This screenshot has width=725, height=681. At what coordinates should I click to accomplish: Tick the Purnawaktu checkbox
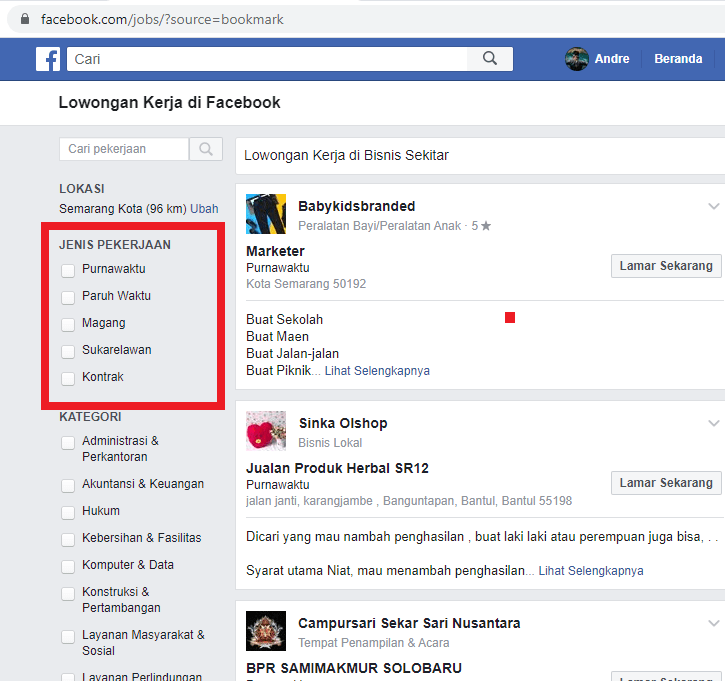[x=68, y=270]
